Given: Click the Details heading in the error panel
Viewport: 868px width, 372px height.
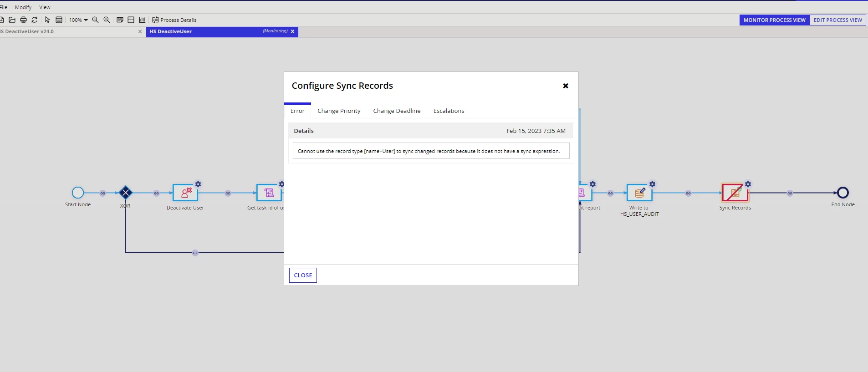Looking at the screenshot, I should pos(304,131).
